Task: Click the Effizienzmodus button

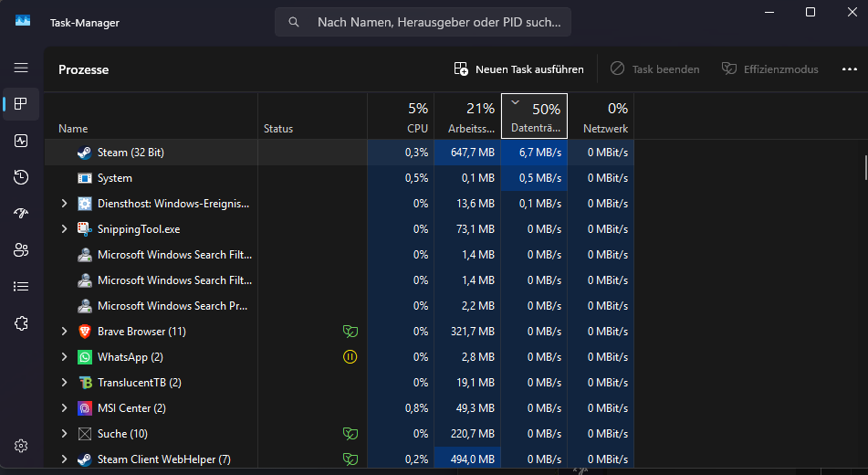Action: pos(770,69)
